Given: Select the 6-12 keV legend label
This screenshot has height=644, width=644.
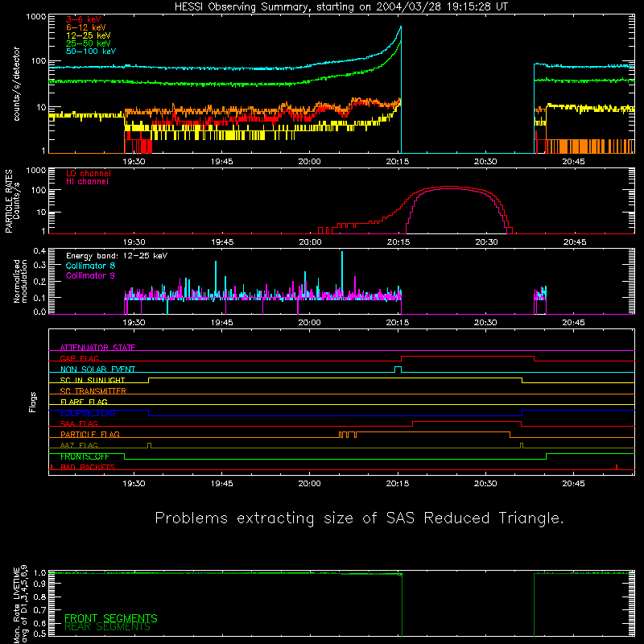Looking at the screenshot, I should (86, 27).
